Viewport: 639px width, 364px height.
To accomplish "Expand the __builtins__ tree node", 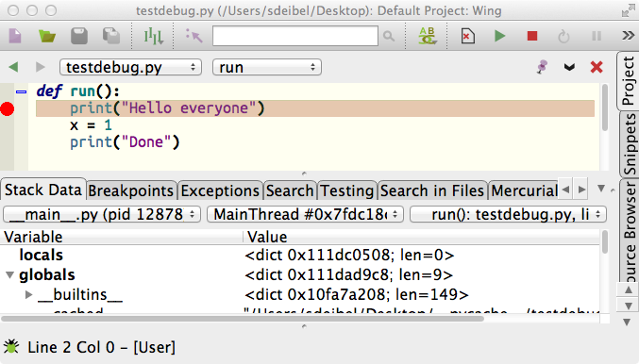I will 28,295.
